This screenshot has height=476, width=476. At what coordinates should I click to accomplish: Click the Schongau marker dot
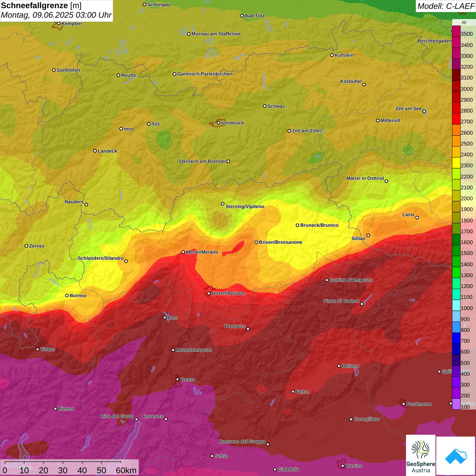point(144,4)
